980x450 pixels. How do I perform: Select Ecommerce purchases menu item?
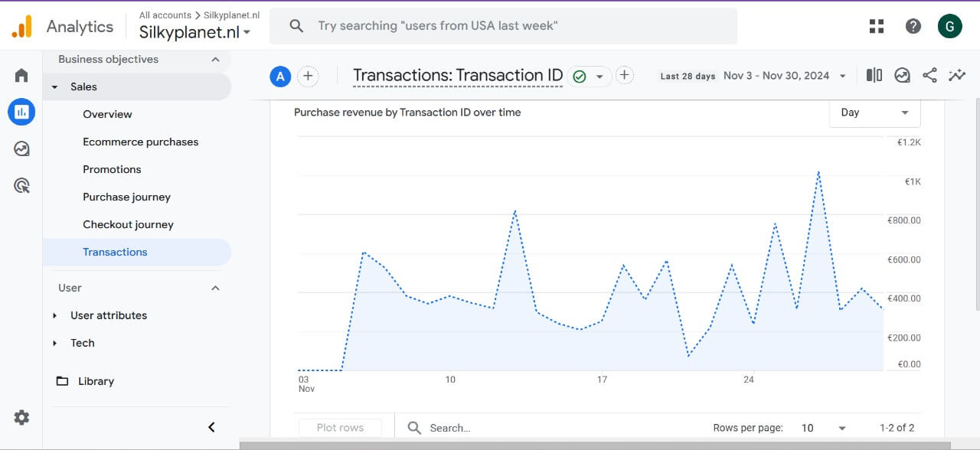tap(140, 142)
